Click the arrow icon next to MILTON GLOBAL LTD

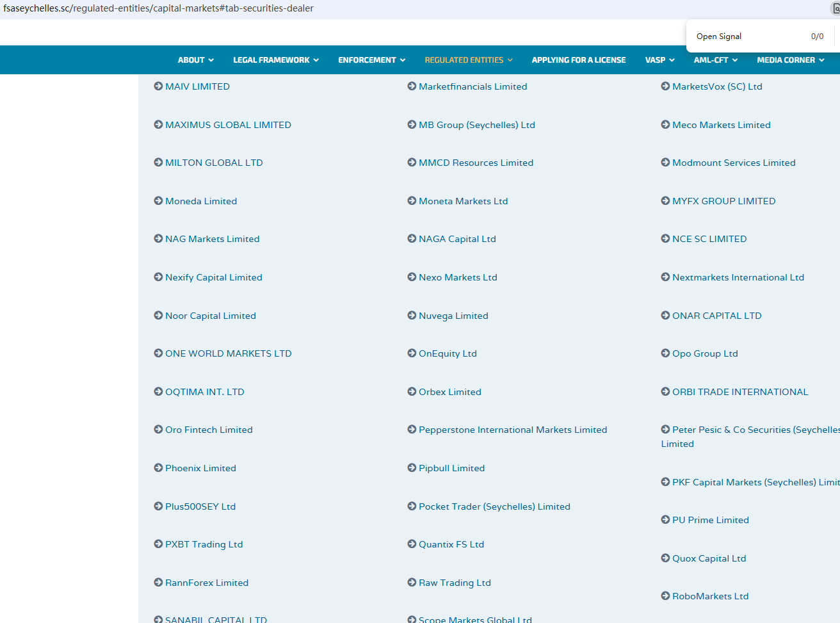tap(158, 163)
